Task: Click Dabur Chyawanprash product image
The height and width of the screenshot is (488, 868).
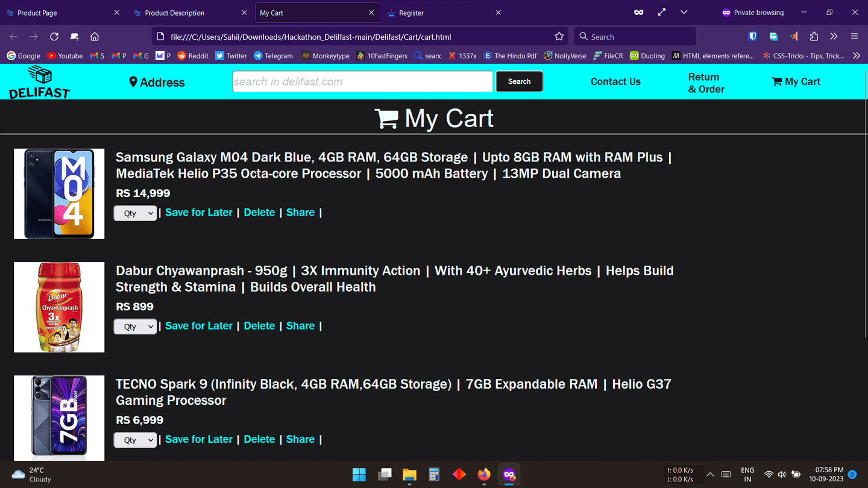Action: click(59, 307)
